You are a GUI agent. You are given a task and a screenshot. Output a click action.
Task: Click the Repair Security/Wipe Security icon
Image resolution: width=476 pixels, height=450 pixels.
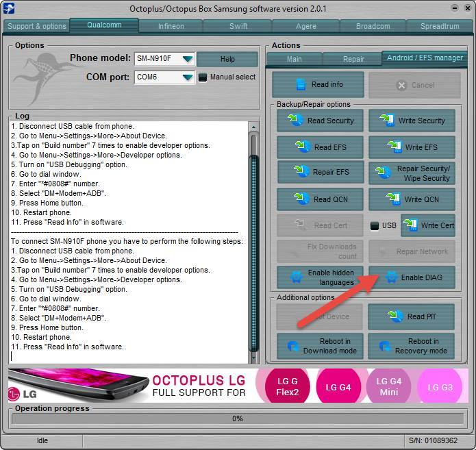coord(383,173)
